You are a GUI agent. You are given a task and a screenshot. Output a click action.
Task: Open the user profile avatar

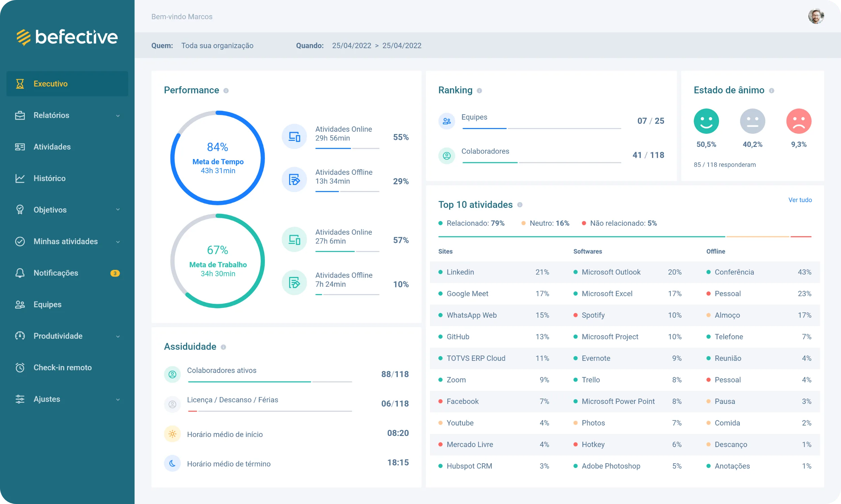(815, 16)
